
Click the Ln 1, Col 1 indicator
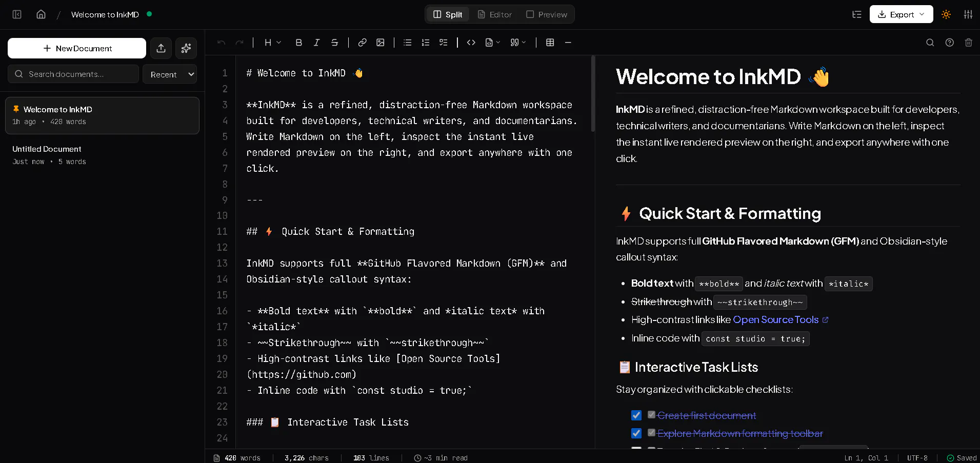(866, 458)
